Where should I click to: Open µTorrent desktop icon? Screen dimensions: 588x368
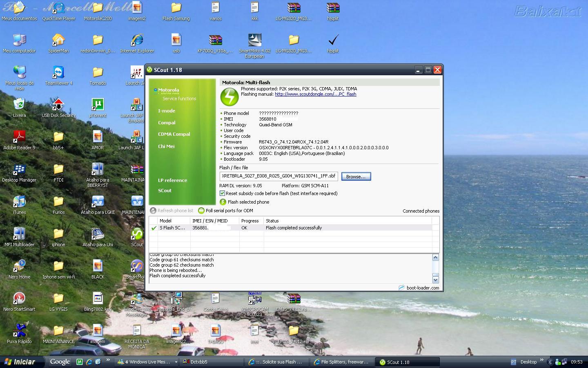point(98,108)
